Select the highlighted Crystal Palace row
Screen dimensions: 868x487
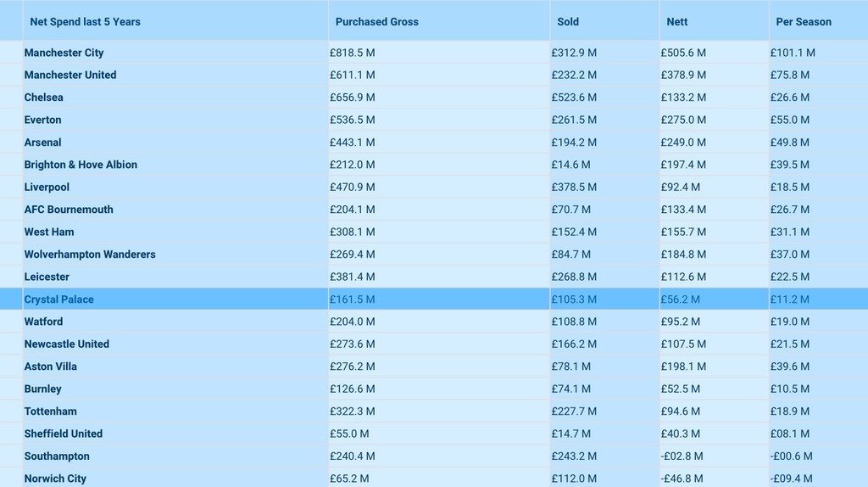click(x=59, y=299)
